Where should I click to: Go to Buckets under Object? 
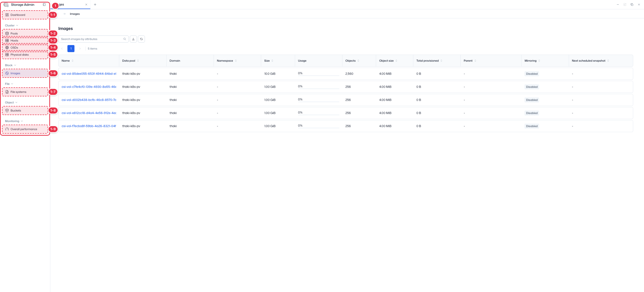25,111
